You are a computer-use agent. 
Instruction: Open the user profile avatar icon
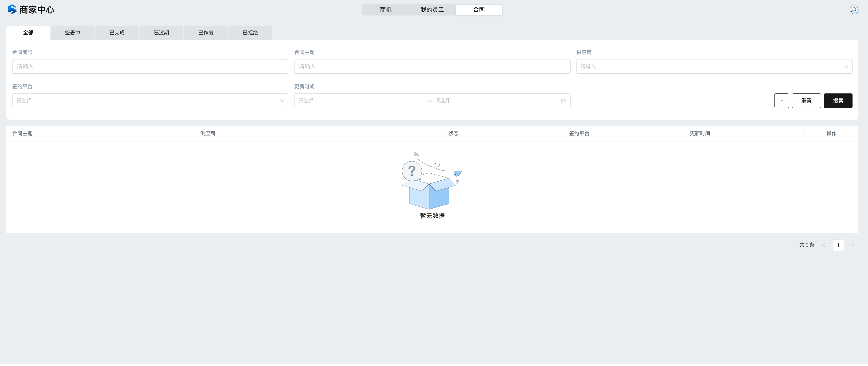[854, 10]
